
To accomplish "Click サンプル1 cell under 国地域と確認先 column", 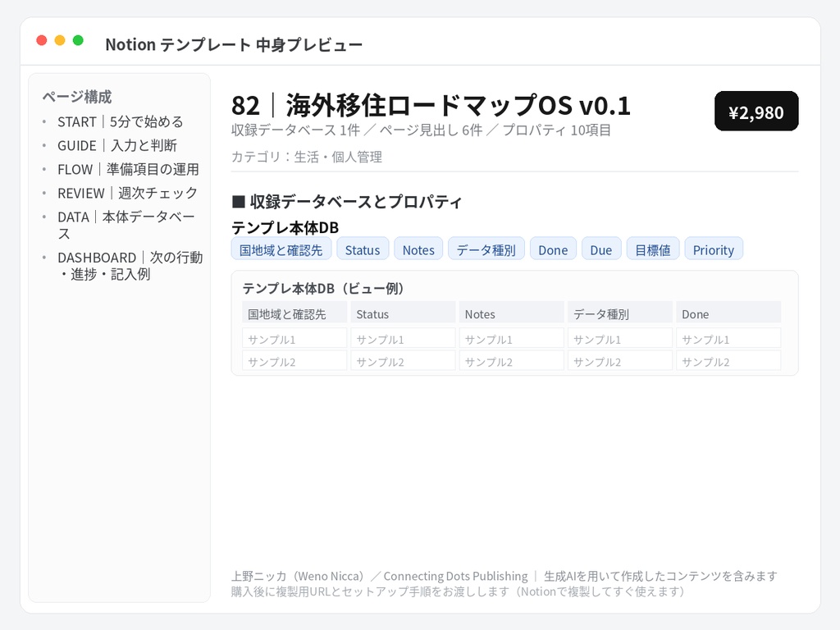I will 294,339.
